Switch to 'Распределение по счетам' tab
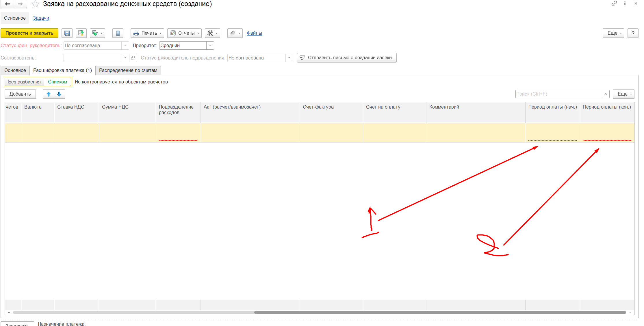The image size is (644, 326). (x=128, y=70)
